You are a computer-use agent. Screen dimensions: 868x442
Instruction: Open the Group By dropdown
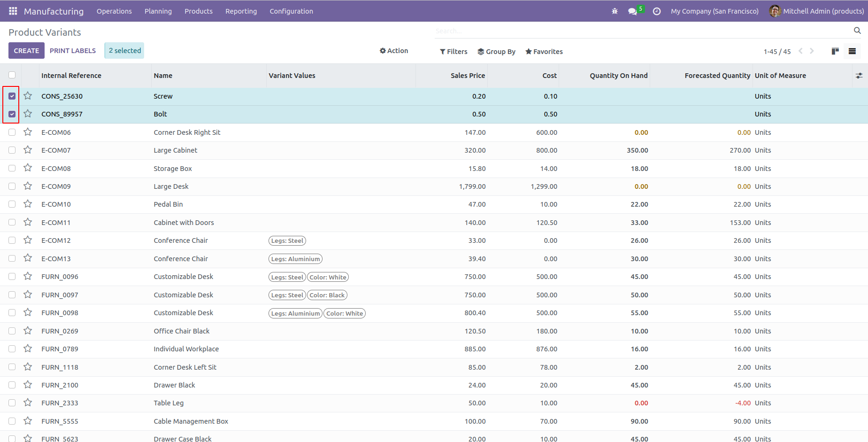(x=497, y=52)
